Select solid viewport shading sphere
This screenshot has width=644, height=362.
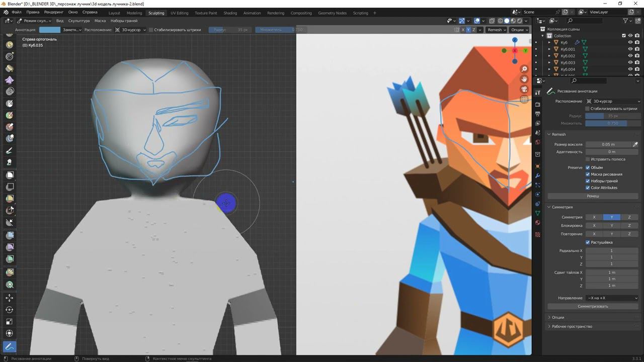click(x=507, y=21)
